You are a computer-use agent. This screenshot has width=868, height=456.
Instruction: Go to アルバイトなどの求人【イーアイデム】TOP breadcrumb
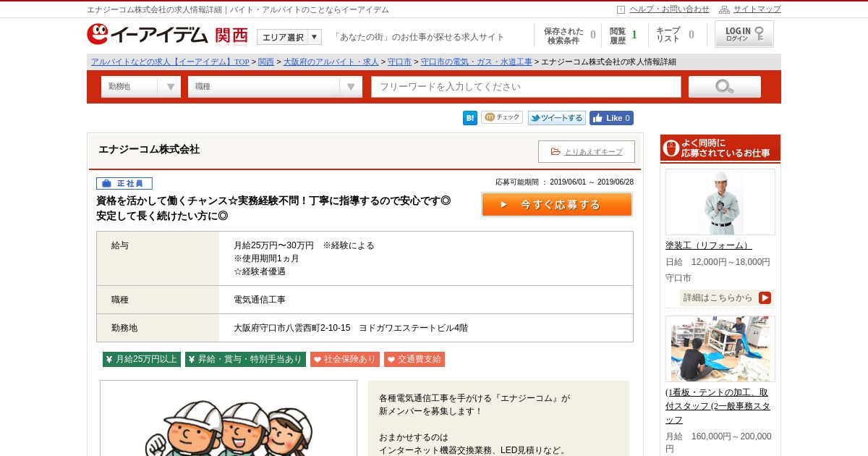click(x=170, y=62)
